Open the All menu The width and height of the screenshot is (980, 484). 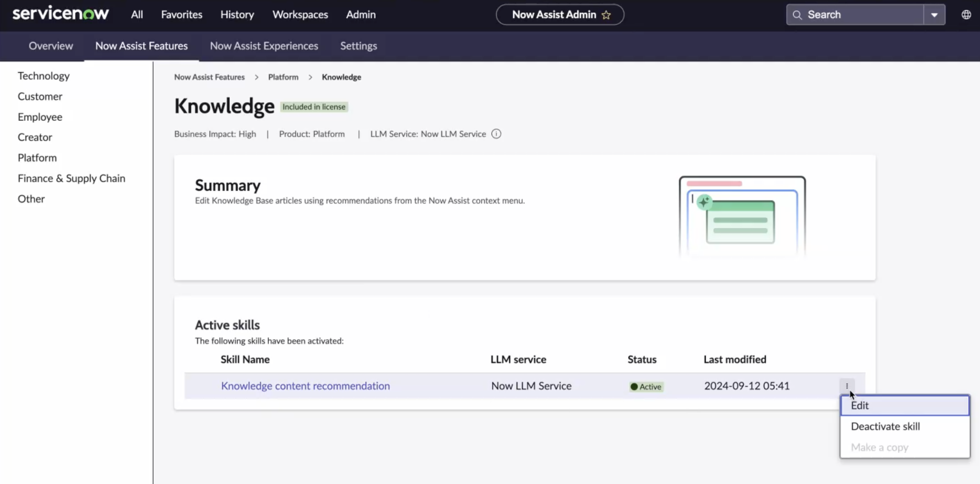click(x=137, y=14)
